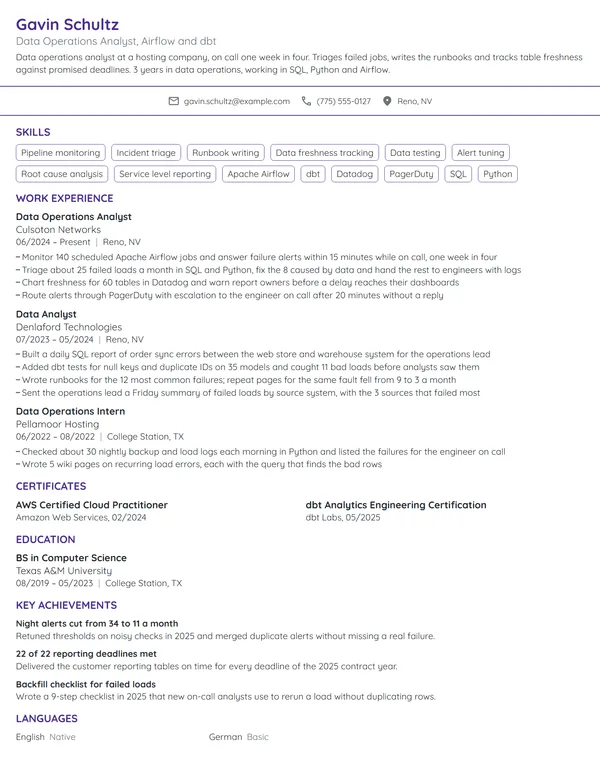600x776 pixels.
Task: Select the Apache Airflow skill tag
Action: click(258, 174)
